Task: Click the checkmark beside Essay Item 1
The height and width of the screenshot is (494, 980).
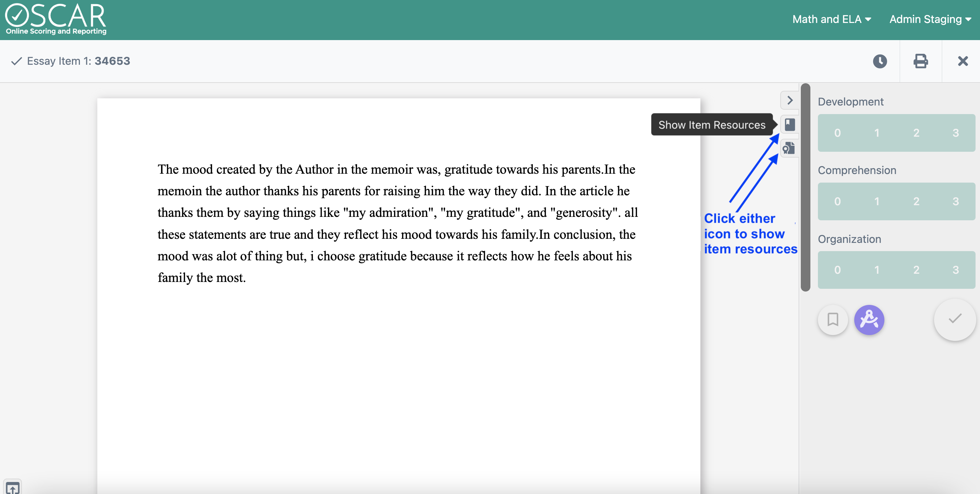Action: point(16,61)
